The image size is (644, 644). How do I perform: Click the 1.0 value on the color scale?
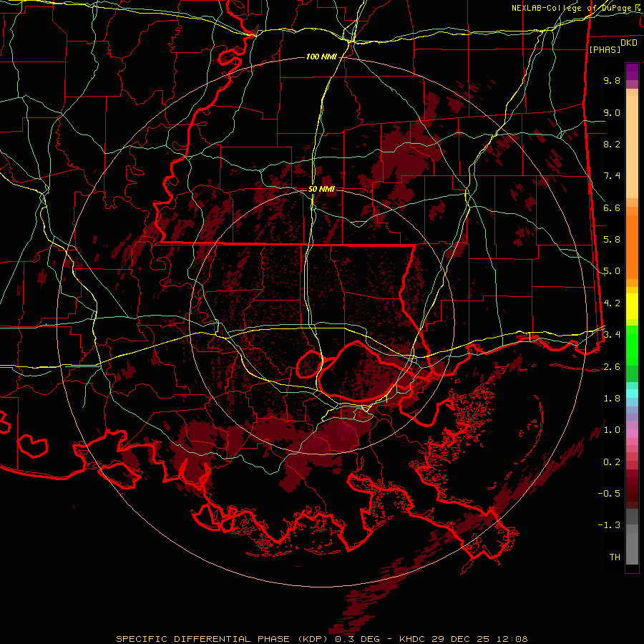point(612,430)
